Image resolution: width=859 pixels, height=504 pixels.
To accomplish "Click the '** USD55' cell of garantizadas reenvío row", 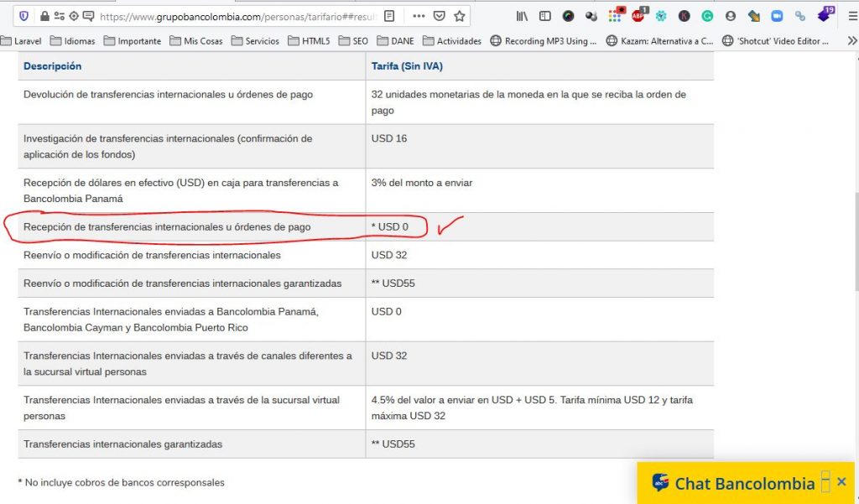I will [x=393, y=283].
